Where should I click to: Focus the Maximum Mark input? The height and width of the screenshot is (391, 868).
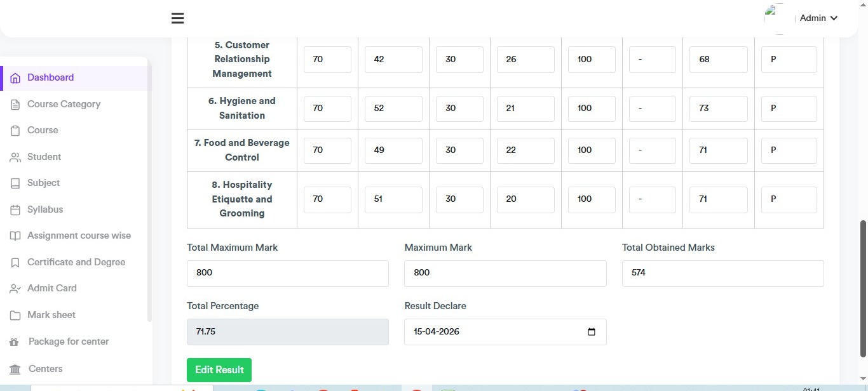point(505,273)
